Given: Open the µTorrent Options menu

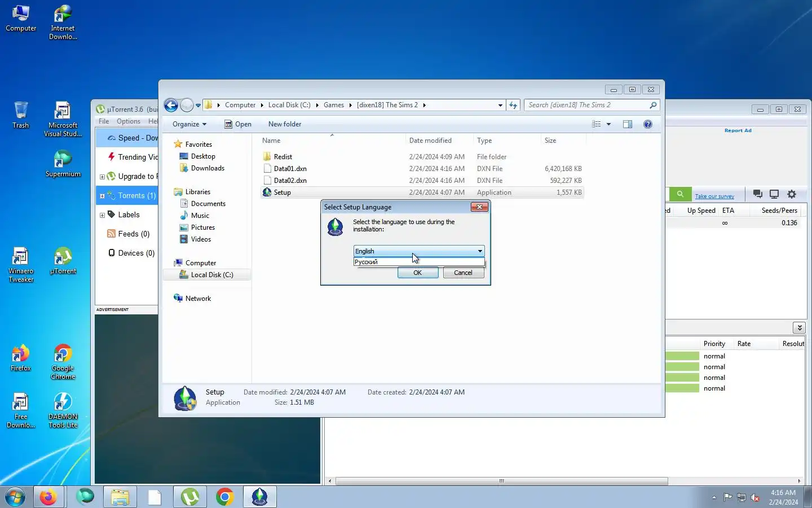Looking at the screenshot, I should coord(129,121).
